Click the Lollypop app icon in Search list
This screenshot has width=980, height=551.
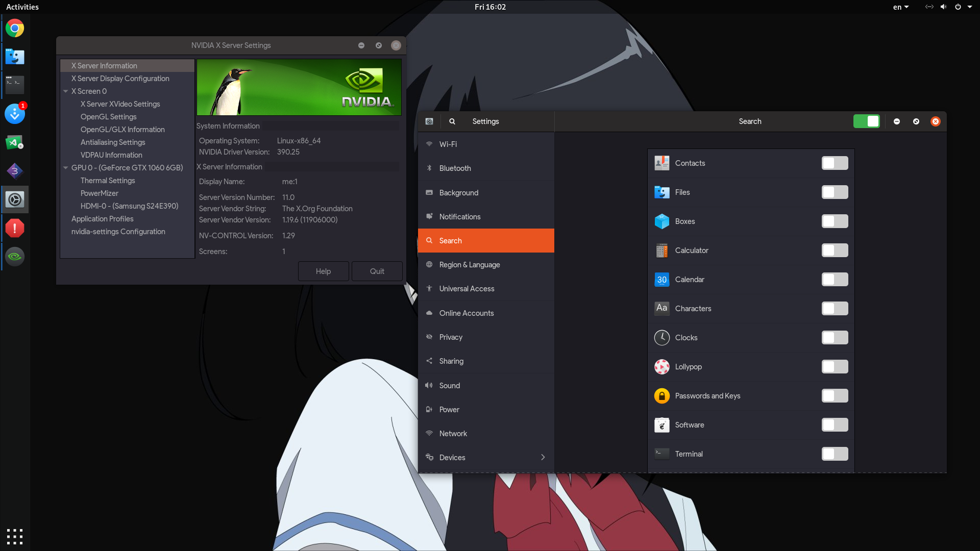coord(662,367)
